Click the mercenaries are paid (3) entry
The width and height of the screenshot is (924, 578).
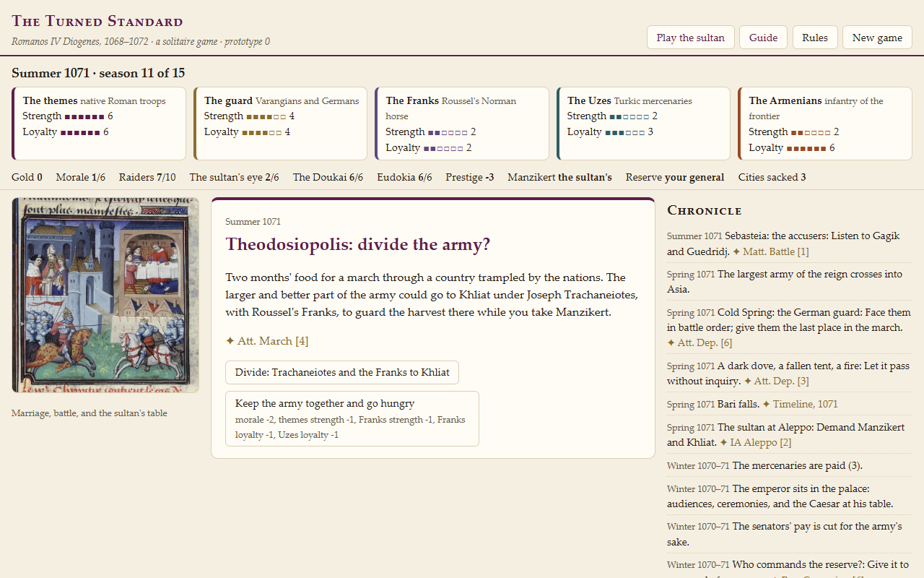(790, 465)
